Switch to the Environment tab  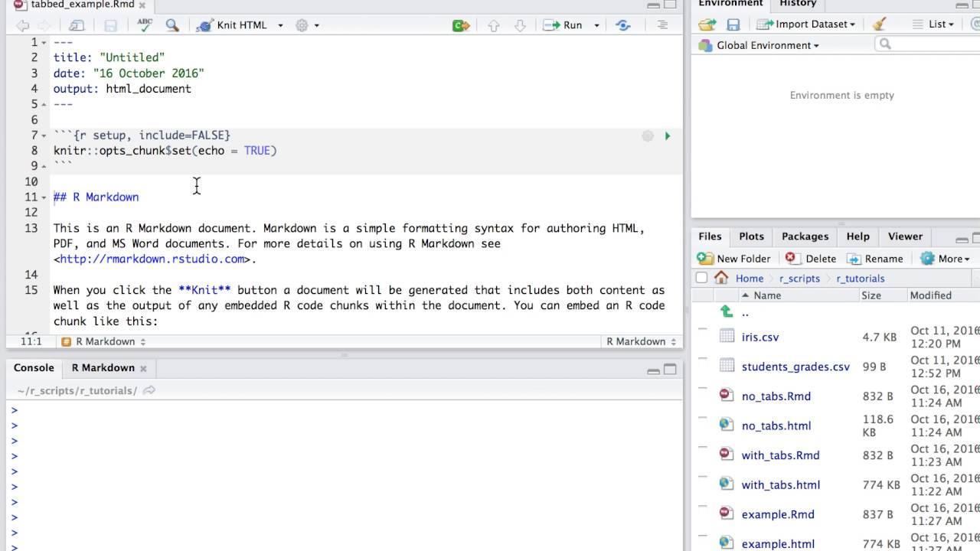click(731, 4)
